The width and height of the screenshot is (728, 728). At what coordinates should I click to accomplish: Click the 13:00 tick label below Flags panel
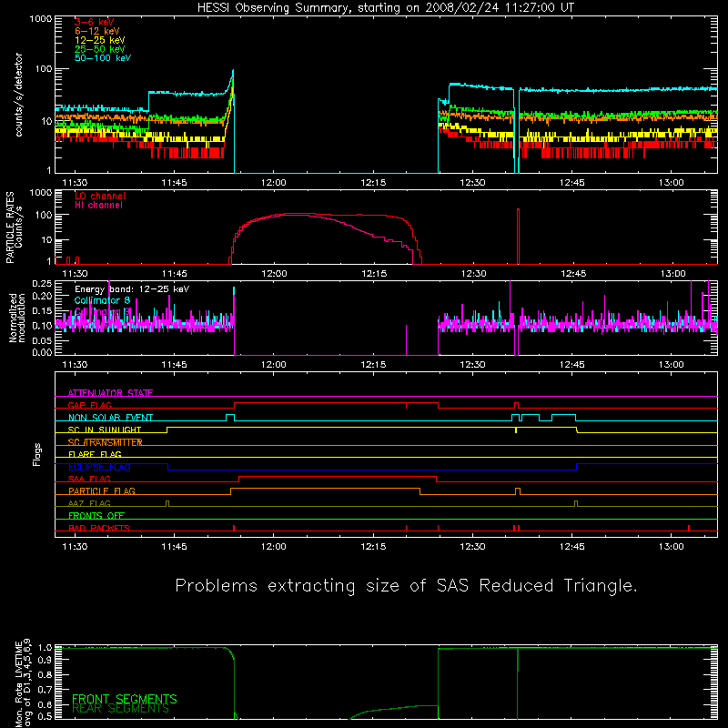[x=672, y=547]
